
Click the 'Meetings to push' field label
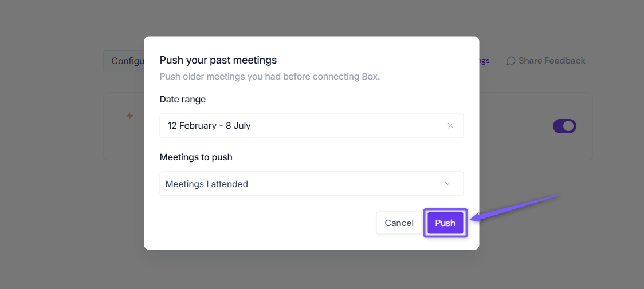[196, 157]
